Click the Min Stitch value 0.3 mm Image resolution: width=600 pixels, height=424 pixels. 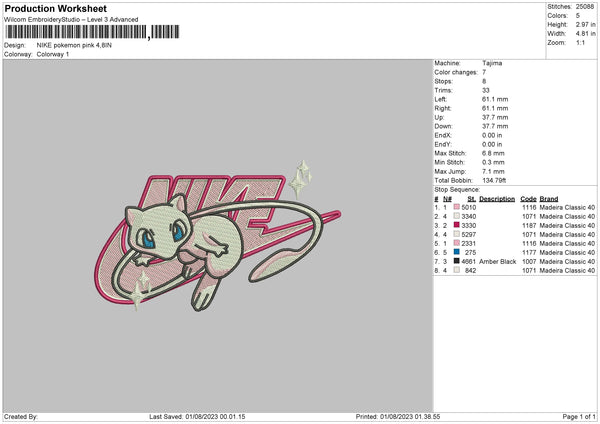tap(493, 162)
